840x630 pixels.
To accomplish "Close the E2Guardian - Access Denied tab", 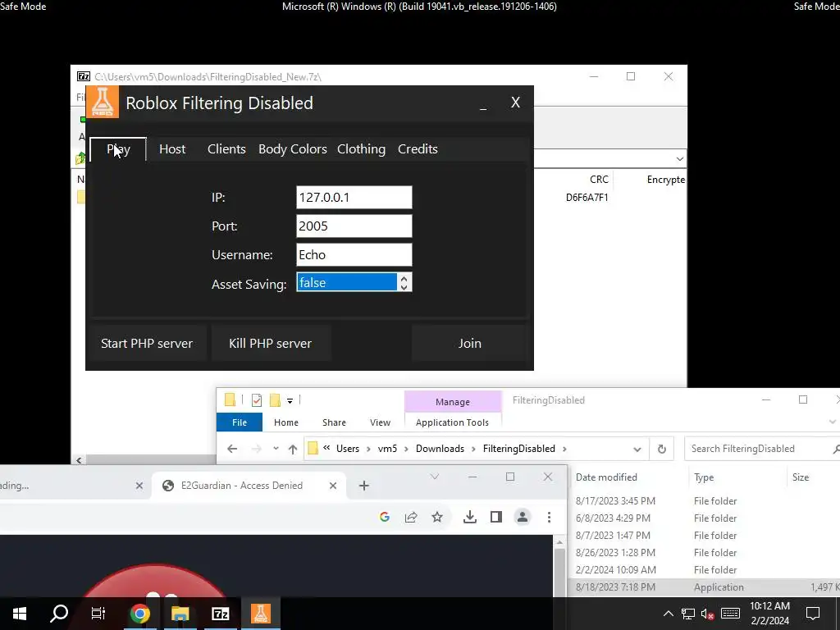I will point(333,486).
